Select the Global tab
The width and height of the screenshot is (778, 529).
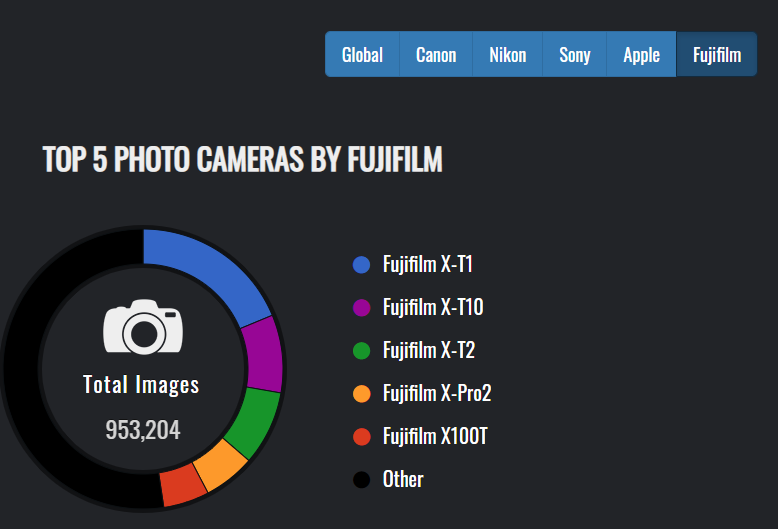(x=362, y=55)
